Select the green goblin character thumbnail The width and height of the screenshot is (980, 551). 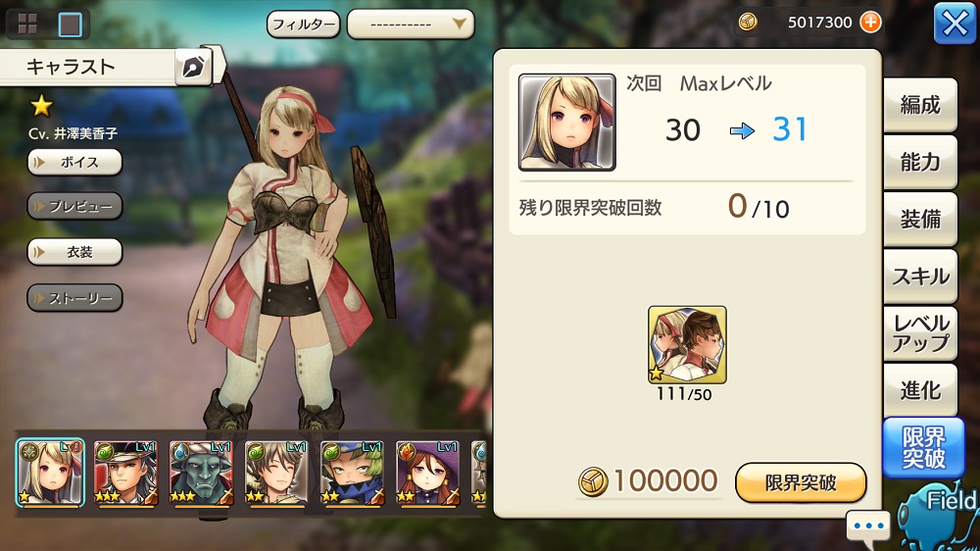pos(201,473)
